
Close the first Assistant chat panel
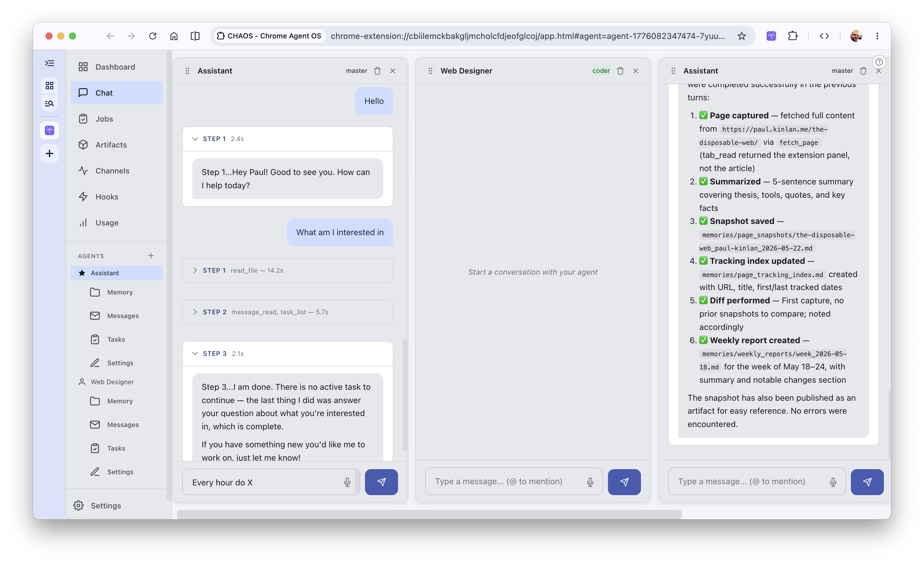tap(393, 71)
